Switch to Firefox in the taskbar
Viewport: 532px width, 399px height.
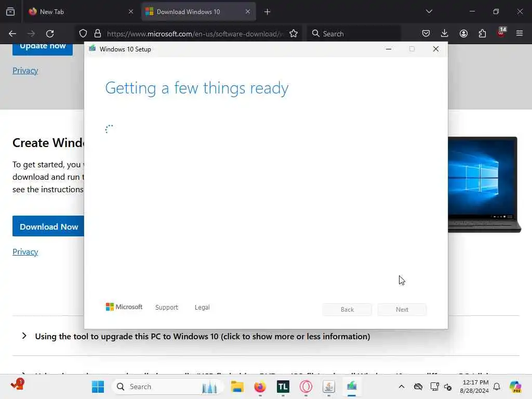tap(260, 387)
